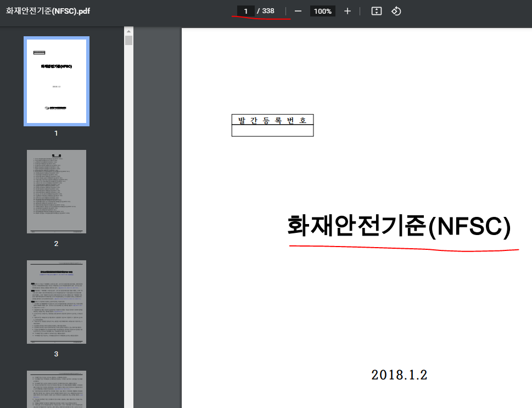Click the zoom out minus icon
This screenshot has height=408, width=532.
point(298,11)
